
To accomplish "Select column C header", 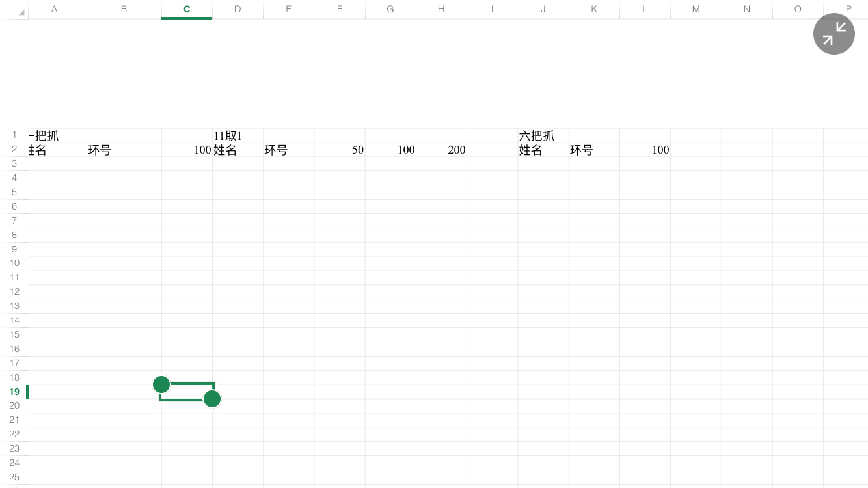I will [187, 9].
